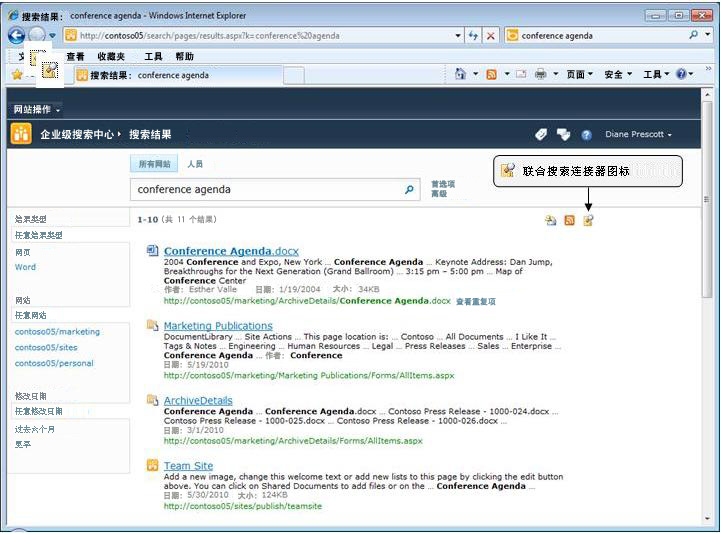Viewport: 721px width, 533px height.
Task: Click the site icon by Team Site
Action: (x=152, y=465)
